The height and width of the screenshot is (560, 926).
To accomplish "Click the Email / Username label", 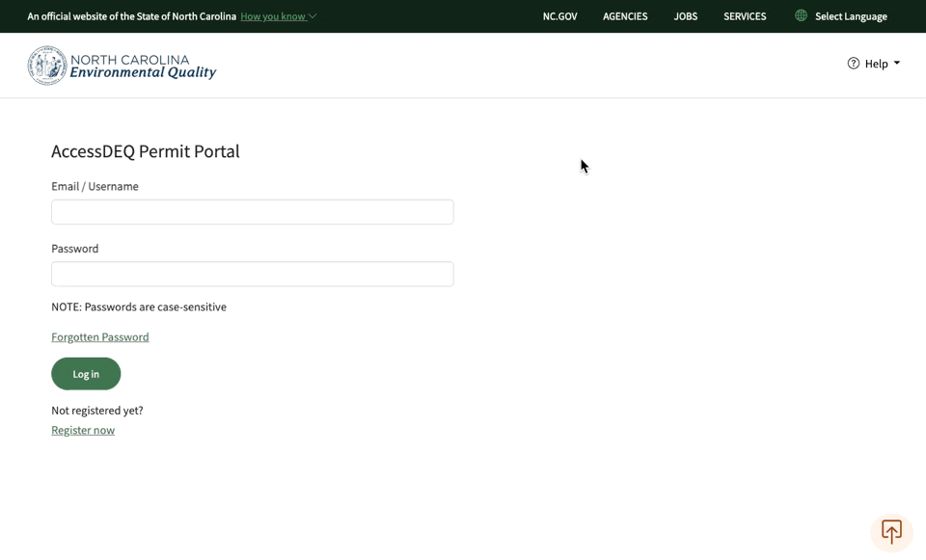I will (x=95, y=186).
